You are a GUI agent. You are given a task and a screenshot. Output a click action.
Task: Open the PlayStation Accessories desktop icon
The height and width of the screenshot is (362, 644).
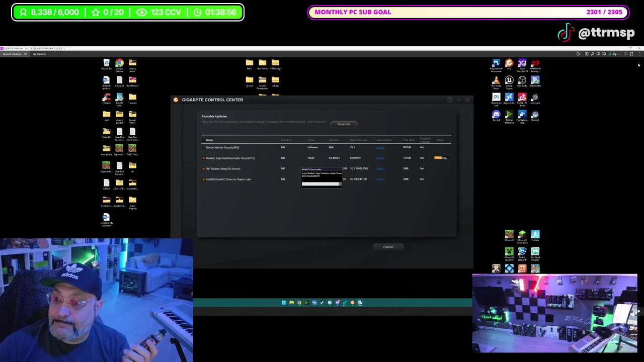[x=496, y=65]
